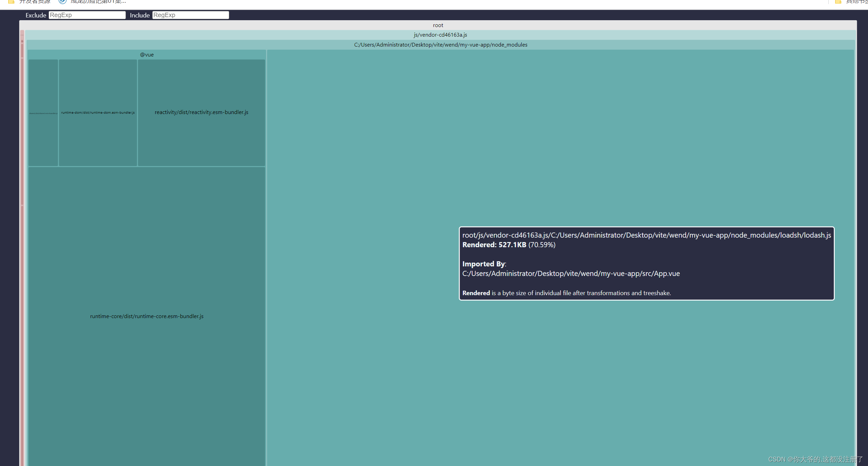Expand the @vue package group header
Screen dimensions: 868x466
tap(146, 55)
